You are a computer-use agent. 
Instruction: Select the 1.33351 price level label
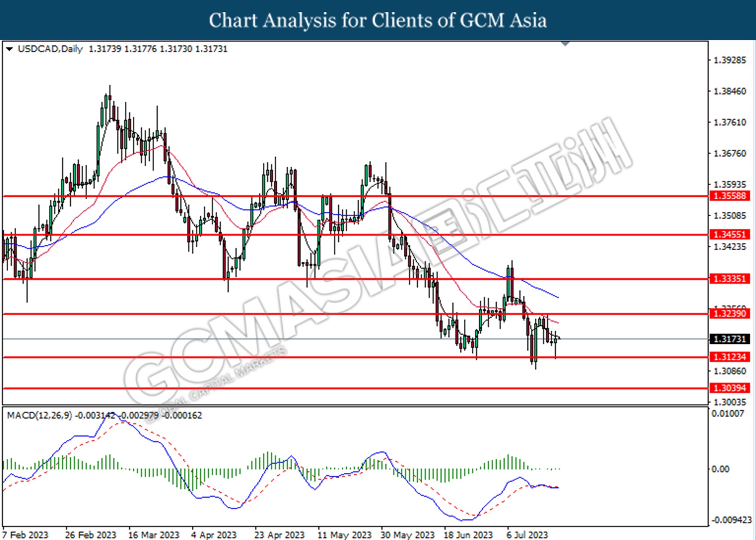coord(730,279)
